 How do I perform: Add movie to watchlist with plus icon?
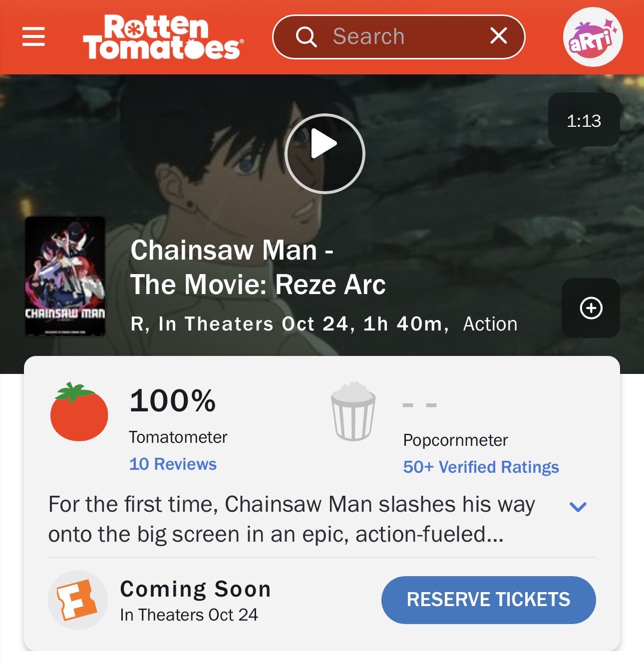tap(591, 308)
